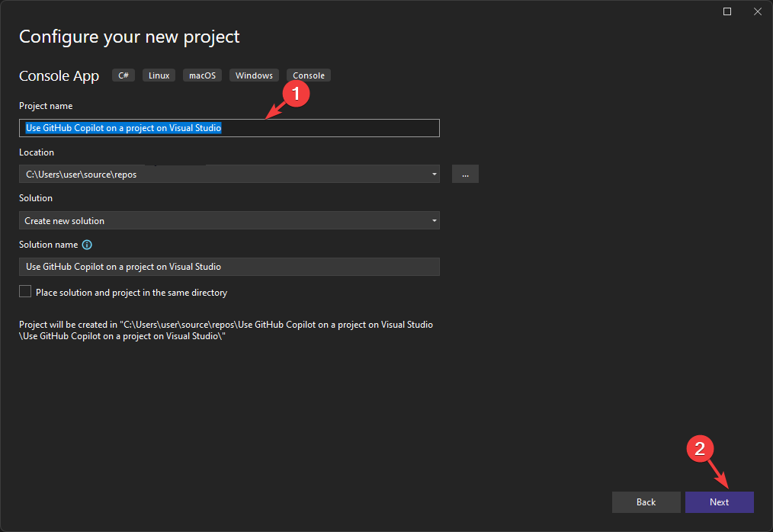Click the macOS platform tag

point(203,75)
